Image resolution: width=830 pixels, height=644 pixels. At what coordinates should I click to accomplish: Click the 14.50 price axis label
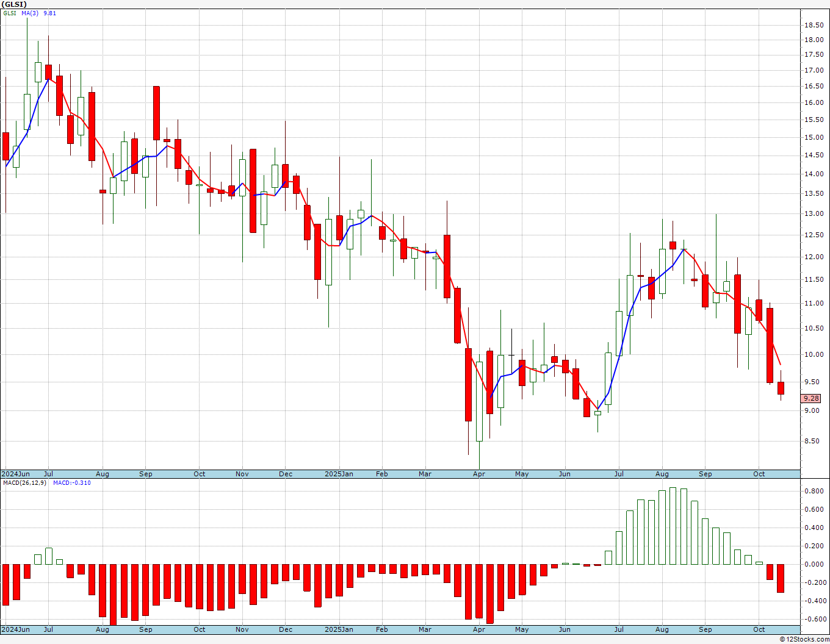(x=814, y=155)
